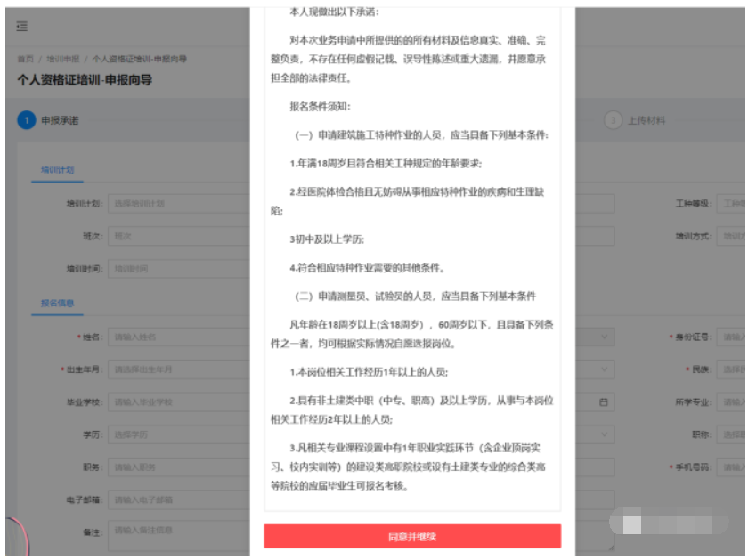This screenshot has width=748, height=560.
Task: Switch to the 培训计划 section tab
Action: click(57, 170)
